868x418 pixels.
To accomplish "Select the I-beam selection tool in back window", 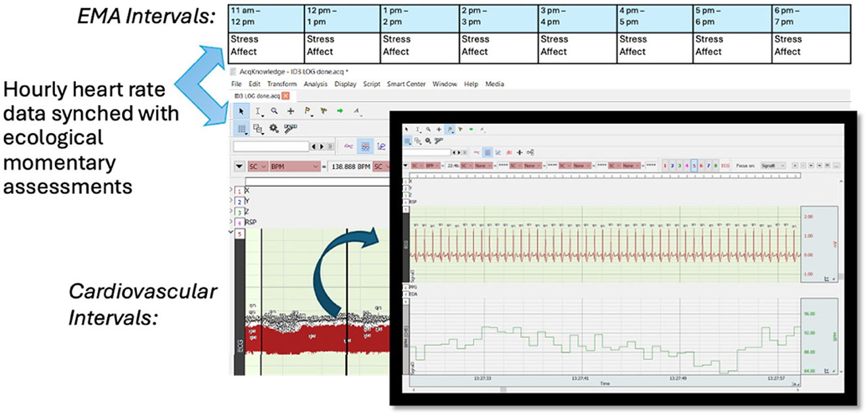I will (259, 111).
